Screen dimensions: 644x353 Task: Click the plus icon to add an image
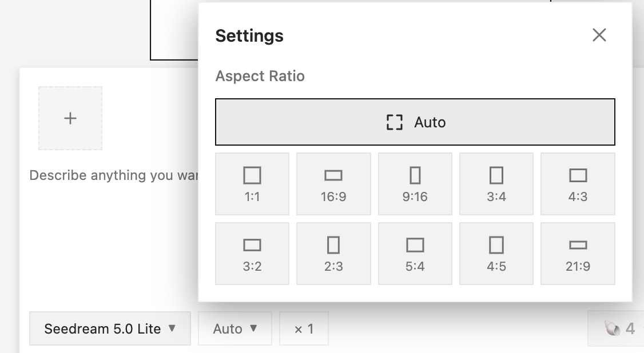click(x=70, y=118)
